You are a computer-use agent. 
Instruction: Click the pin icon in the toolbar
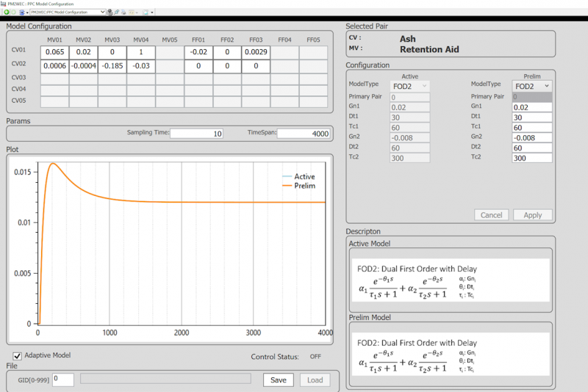(x=117, y=12)
